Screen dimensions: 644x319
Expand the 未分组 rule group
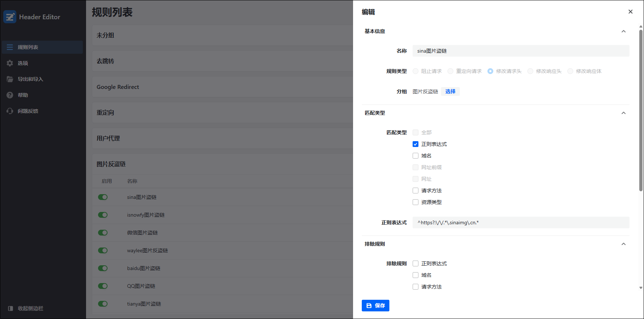click(223, 35)
